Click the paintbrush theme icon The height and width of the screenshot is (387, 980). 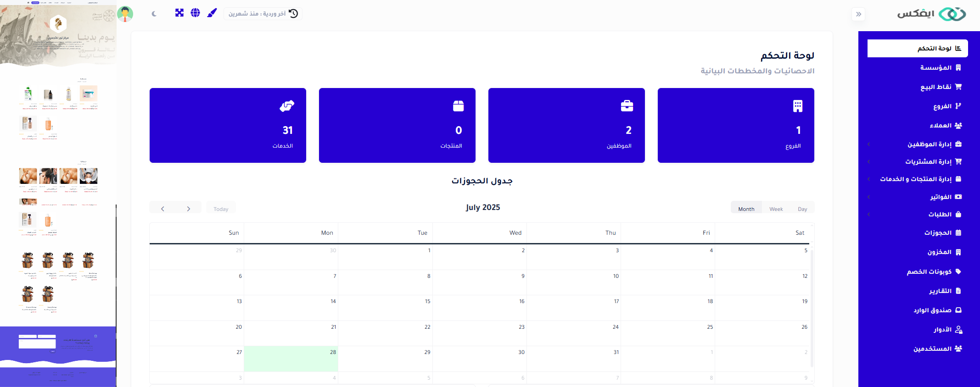(x=212, y=13)
